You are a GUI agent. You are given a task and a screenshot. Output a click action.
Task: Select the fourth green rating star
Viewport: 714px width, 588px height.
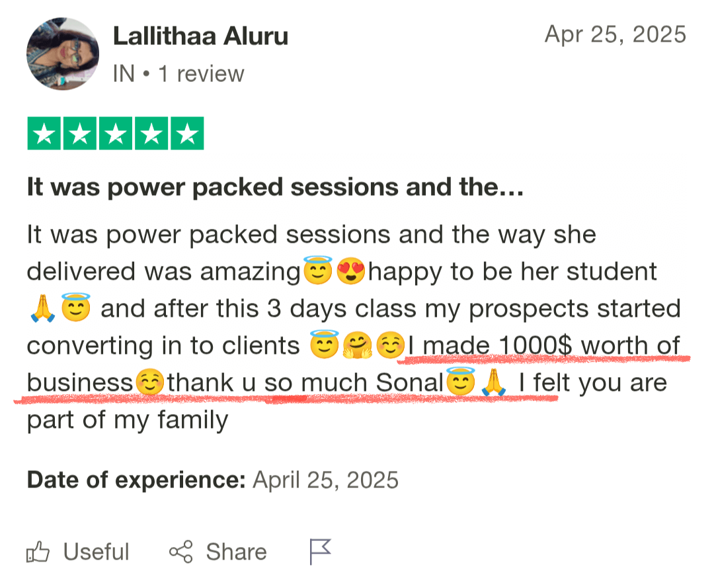[x=151, y=134]
